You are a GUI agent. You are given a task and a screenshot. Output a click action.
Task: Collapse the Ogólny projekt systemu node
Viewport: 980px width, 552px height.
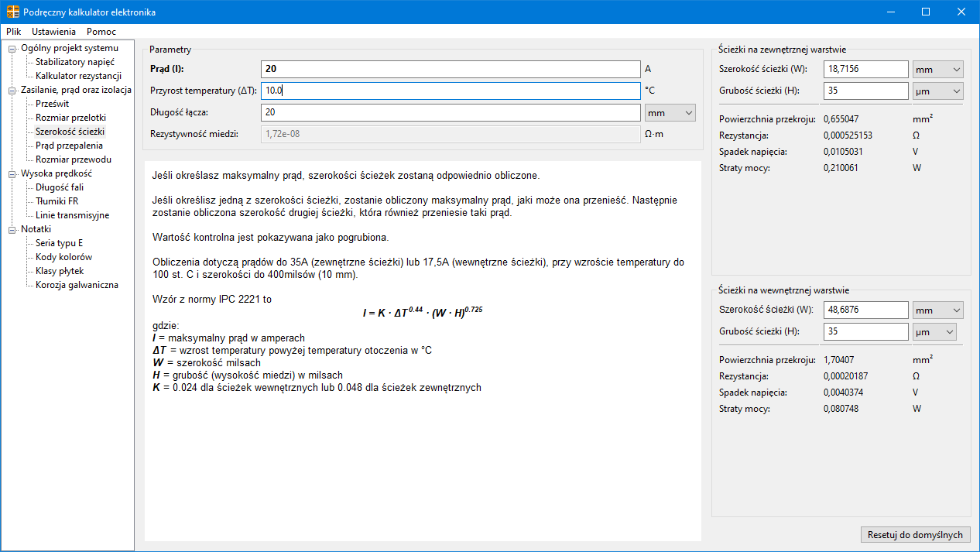12,48
